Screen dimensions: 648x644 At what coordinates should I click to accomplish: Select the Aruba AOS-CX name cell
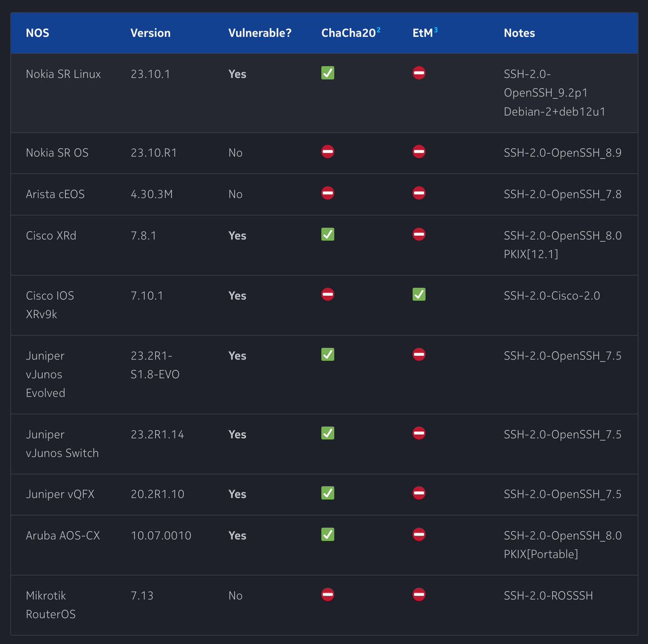[x=63, y=535]
